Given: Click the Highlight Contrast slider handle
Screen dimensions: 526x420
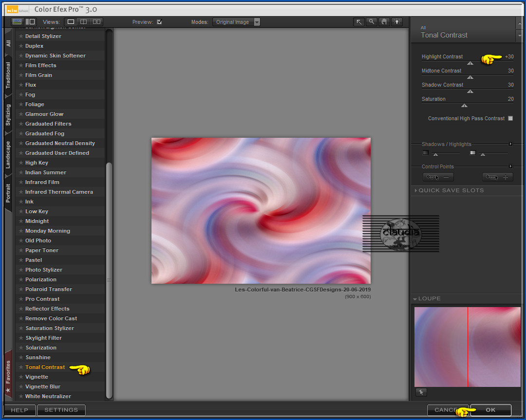Looking at the screenshot, I should coord(470,63).
